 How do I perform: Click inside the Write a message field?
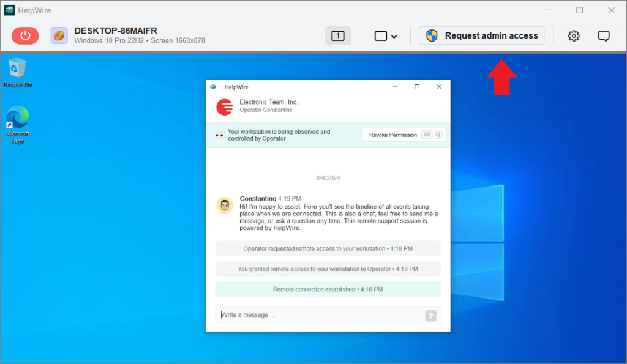306,314
